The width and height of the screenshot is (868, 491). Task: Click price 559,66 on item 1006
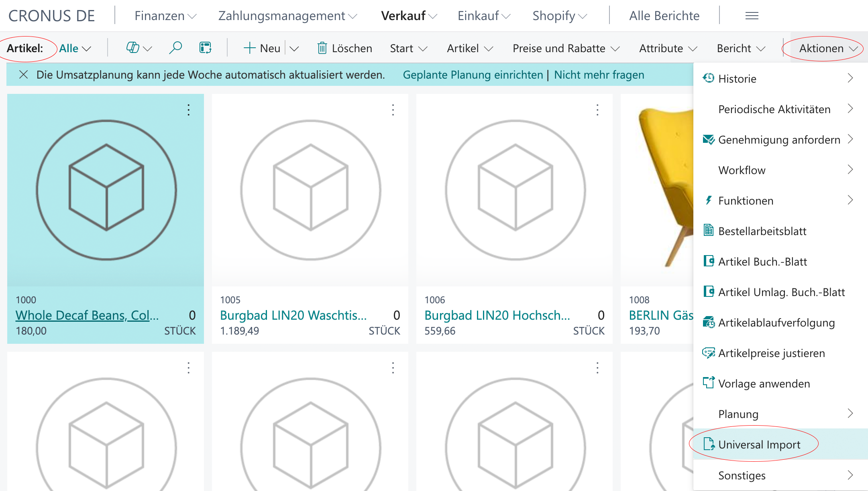pos(440,331)
